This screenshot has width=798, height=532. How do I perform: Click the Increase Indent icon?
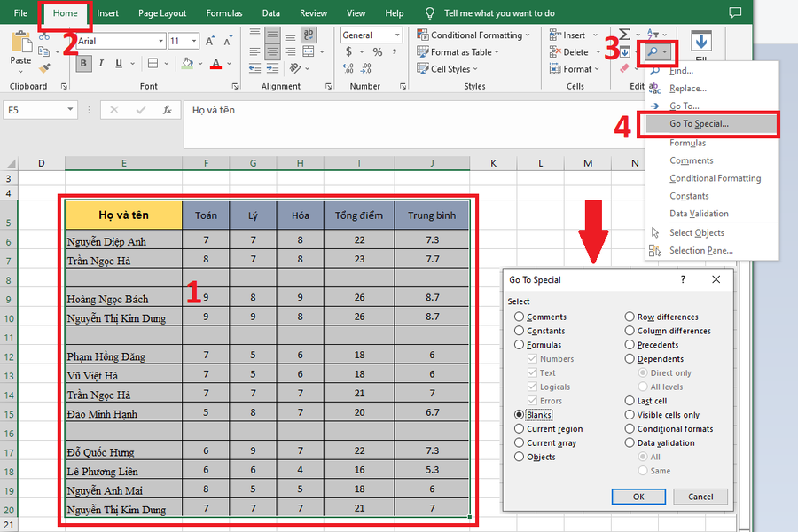point(272,68)
